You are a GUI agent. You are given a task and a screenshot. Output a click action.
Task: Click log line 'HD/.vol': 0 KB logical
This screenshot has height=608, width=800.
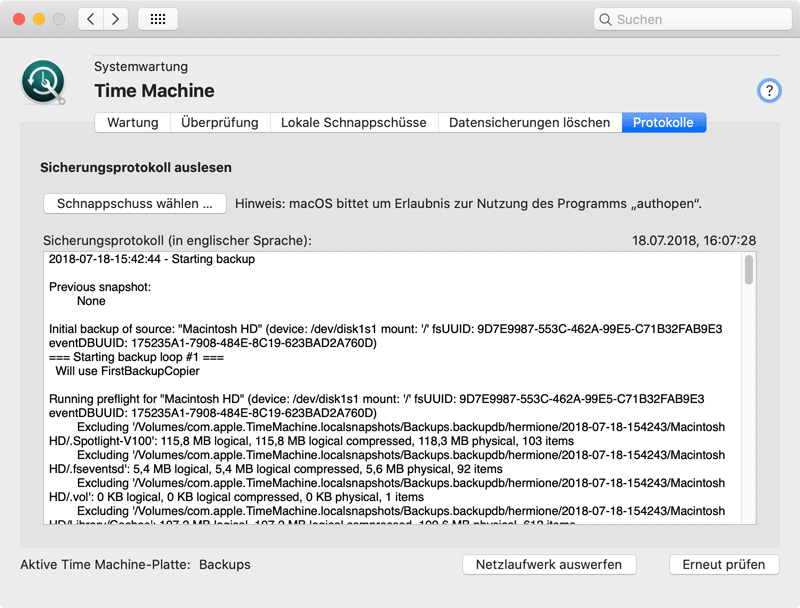point(236,497)
